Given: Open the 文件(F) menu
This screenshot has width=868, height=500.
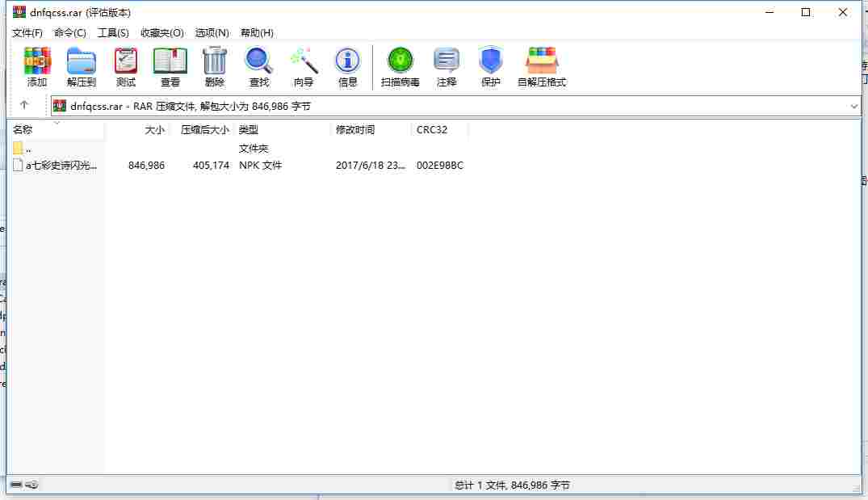Looking at the screenshot, I should point(27,32).
